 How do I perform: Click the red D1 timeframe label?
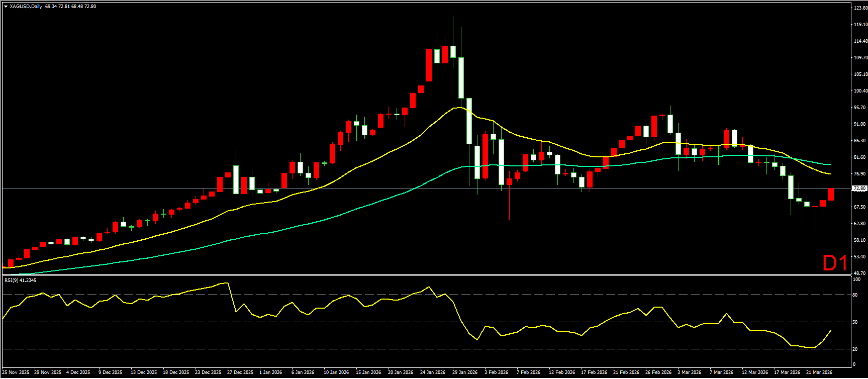coord(835,263)
